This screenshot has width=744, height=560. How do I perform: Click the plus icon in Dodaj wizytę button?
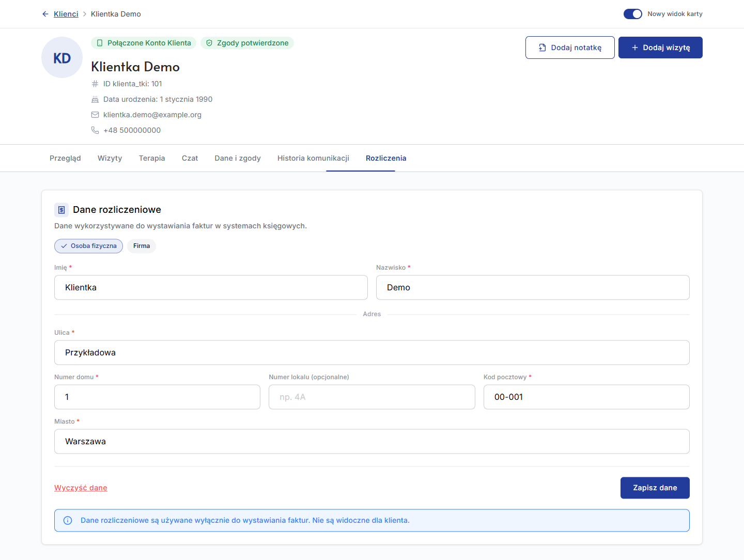(x=635, y=48)
